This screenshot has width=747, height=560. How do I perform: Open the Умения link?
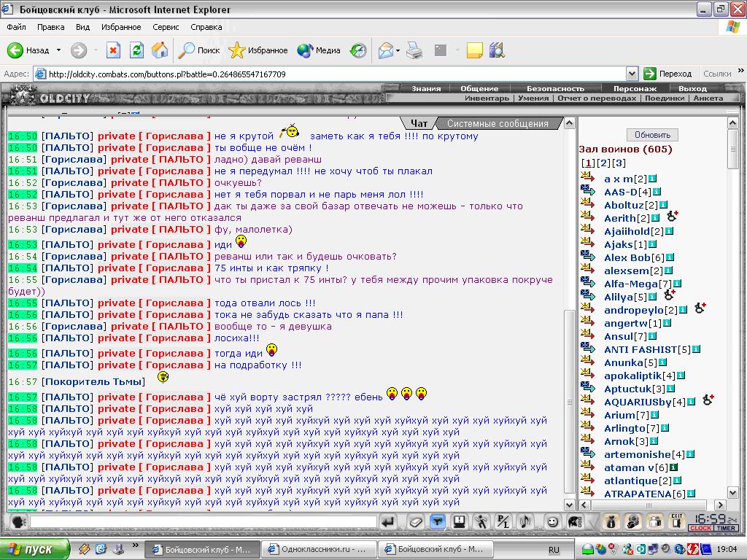click(x=533, y=98)
